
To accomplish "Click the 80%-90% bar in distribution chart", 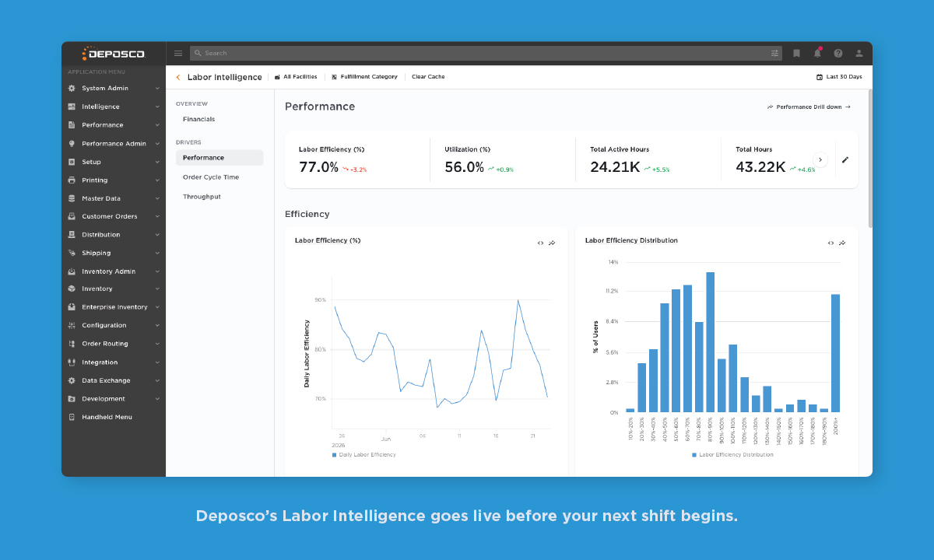I will pos(710,342).
